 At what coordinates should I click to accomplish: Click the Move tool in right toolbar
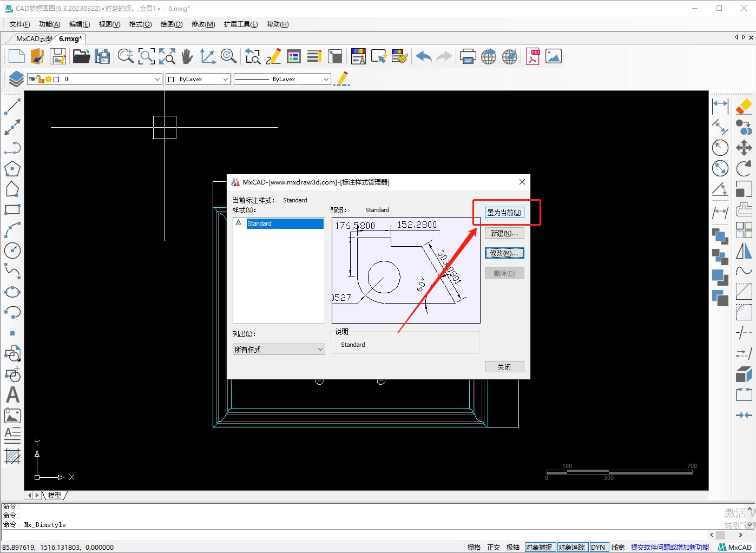pos(744,148)
